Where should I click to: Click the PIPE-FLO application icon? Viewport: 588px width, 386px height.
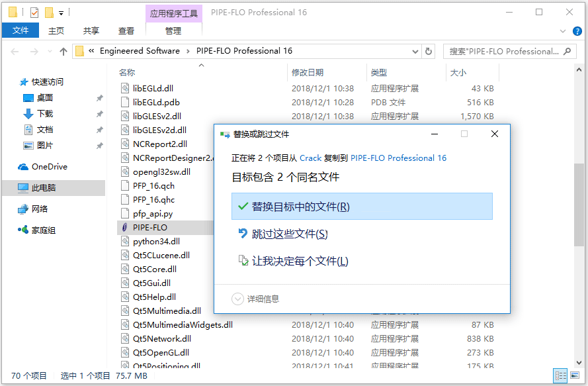125,227
